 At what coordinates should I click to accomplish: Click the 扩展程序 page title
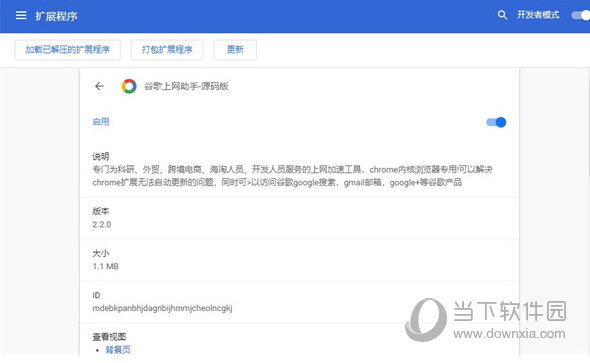pyautogui.click(x=56, y=16)
